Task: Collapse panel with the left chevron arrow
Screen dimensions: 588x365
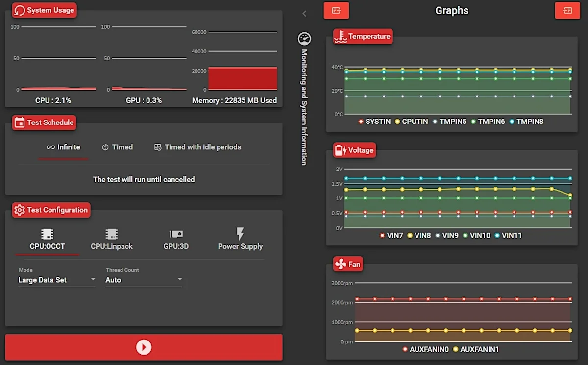Action: [304, 14]
